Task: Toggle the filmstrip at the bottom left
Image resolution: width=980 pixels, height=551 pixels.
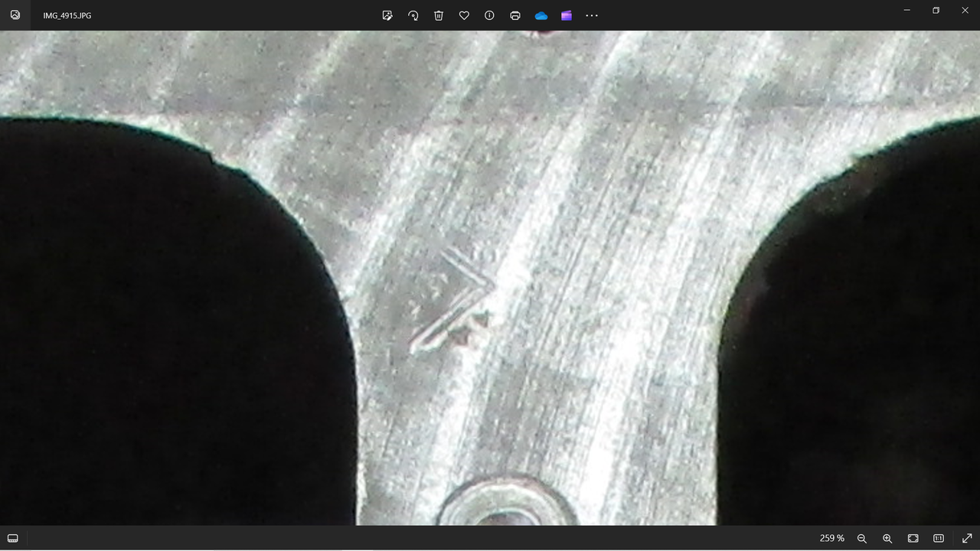Action: click(13, 539)
